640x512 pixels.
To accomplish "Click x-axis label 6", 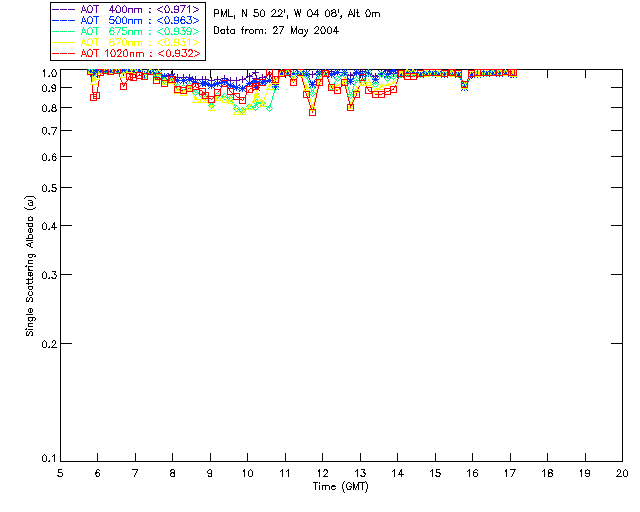I will coord(98,473).
